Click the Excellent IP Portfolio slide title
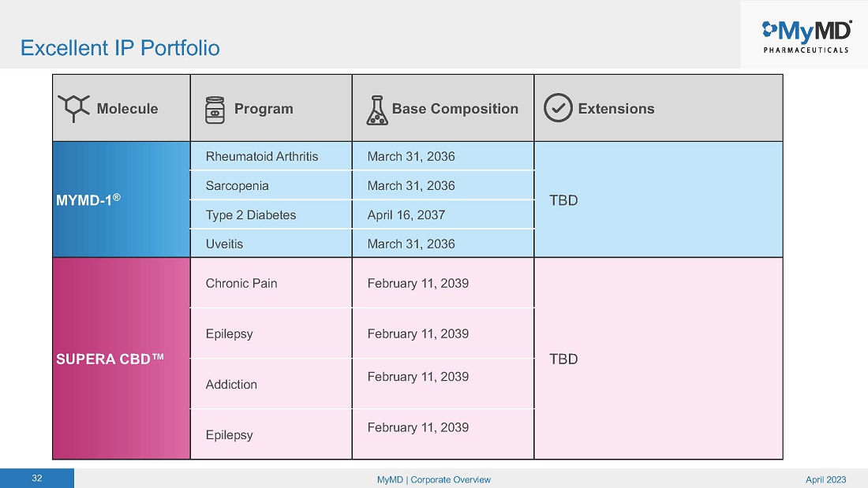The height and width of the screenshot is (488, 868). [120, 48]
